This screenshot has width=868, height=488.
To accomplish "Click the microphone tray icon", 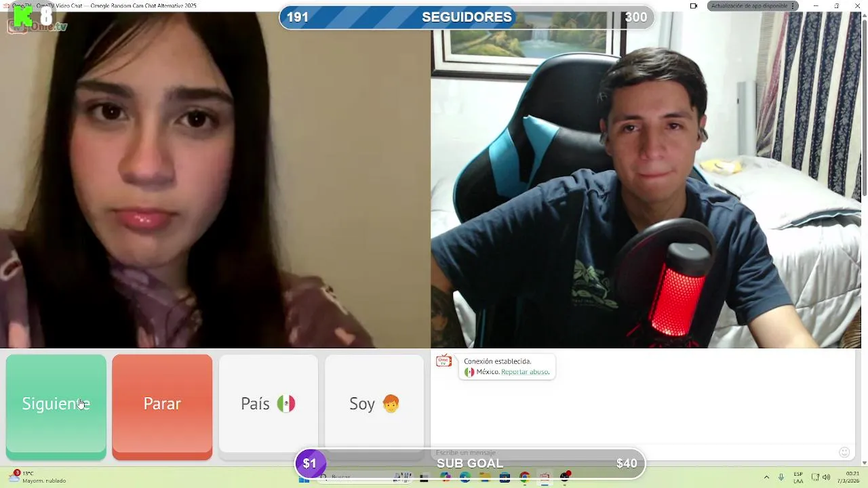I will click(x=781, y=477).
